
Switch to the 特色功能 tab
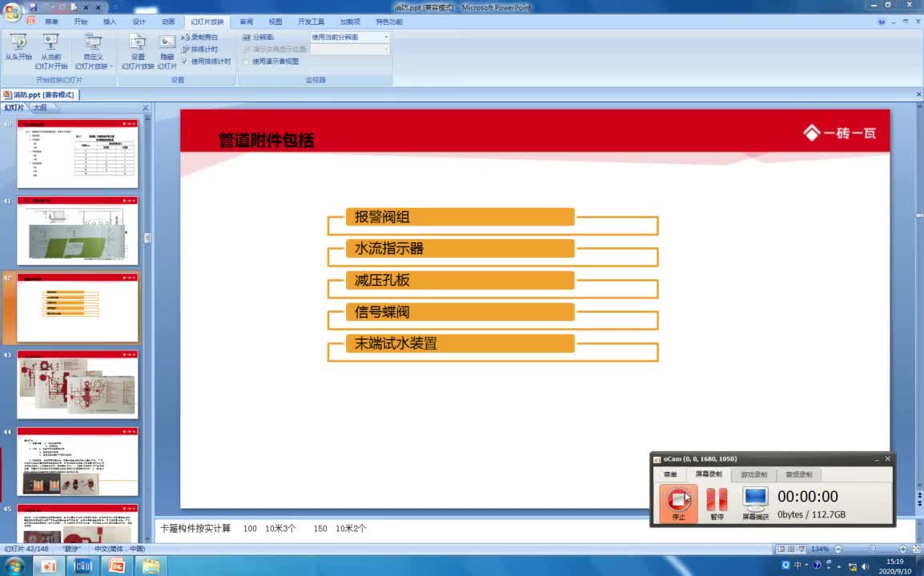tap(389, 22)
